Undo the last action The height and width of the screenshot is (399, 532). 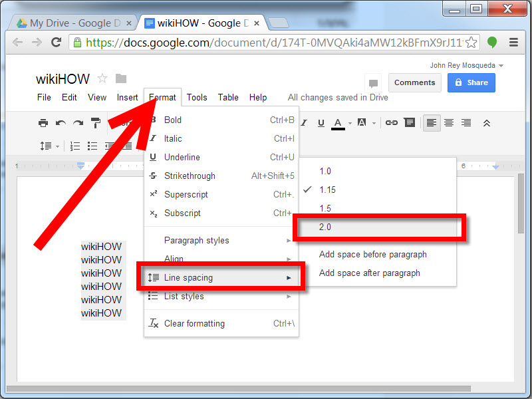tap(61, 123)
